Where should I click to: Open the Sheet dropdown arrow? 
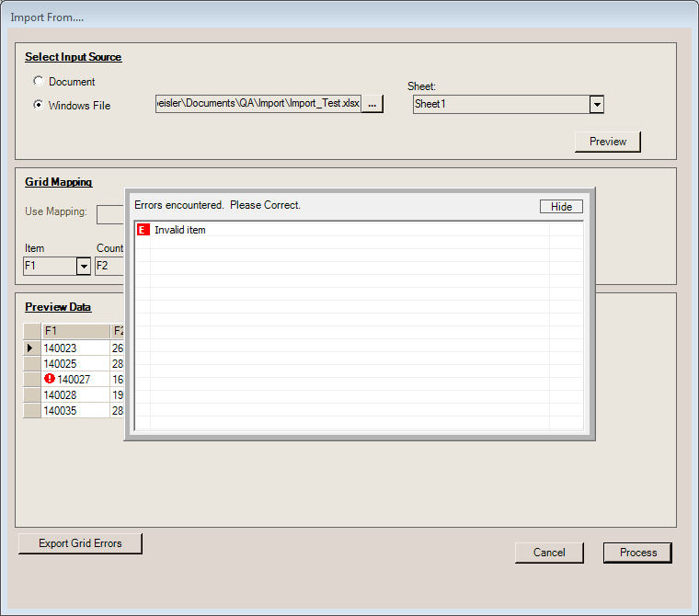tap(597, 105)
